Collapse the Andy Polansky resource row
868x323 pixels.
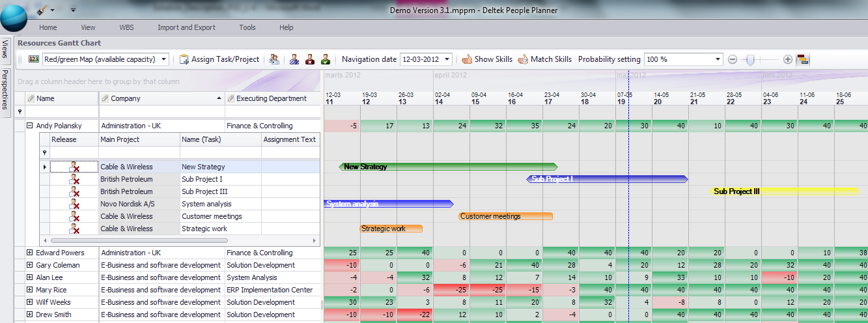tap(29, 126)
